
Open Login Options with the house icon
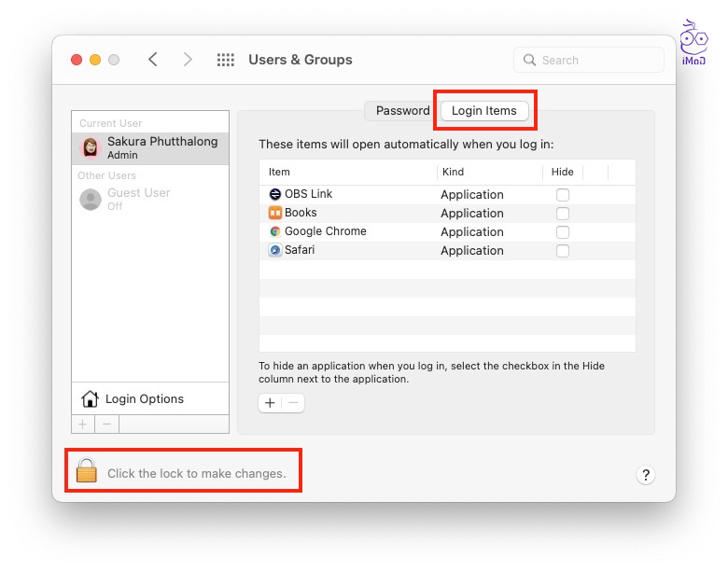91,399
